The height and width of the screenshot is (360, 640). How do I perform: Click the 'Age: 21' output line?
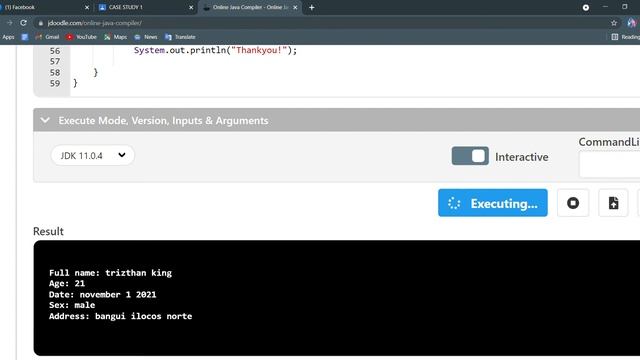67,283
